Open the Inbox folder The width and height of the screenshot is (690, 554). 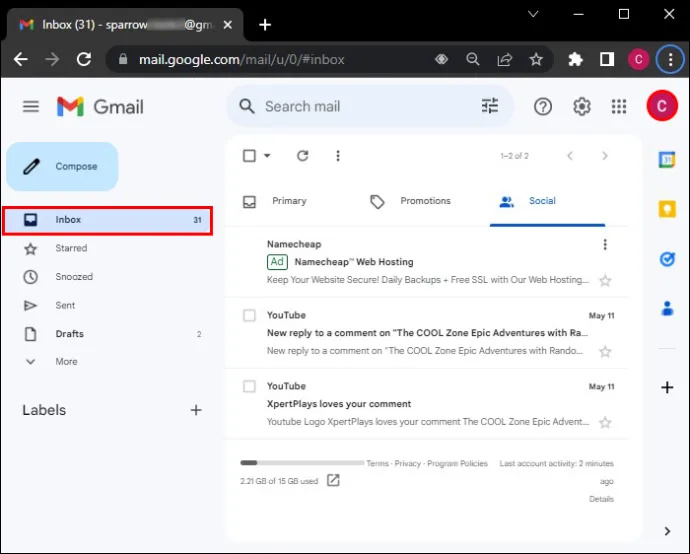click(107, 220)
